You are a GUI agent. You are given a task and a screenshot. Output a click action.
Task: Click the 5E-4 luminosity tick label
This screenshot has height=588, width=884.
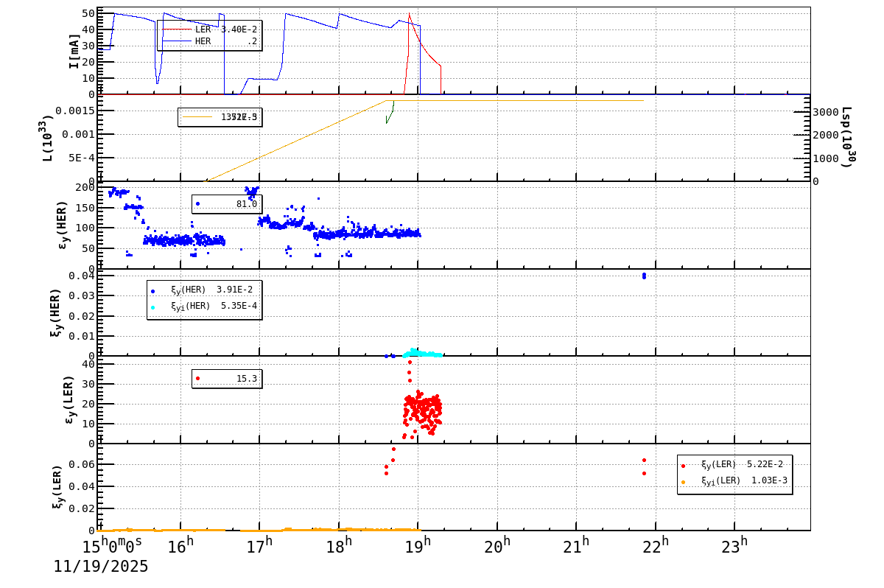[x=83, y=158]
